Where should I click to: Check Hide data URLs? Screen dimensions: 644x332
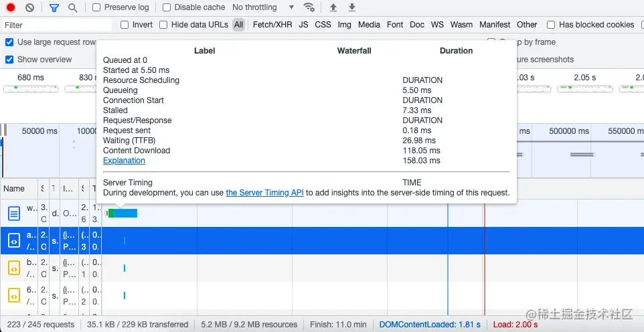[163, 25]
